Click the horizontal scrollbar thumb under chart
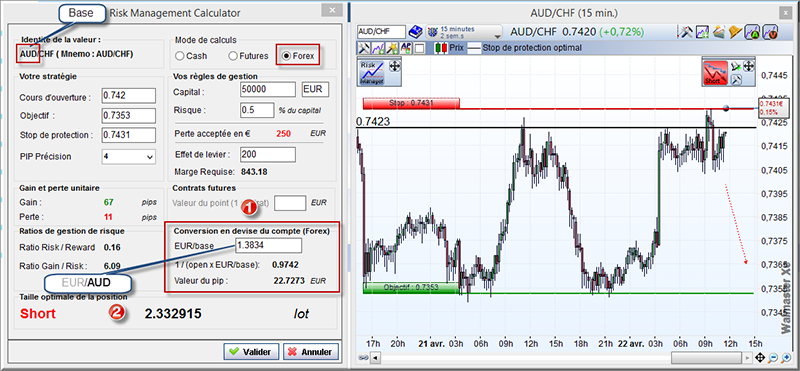 click(x=707, y=357)
